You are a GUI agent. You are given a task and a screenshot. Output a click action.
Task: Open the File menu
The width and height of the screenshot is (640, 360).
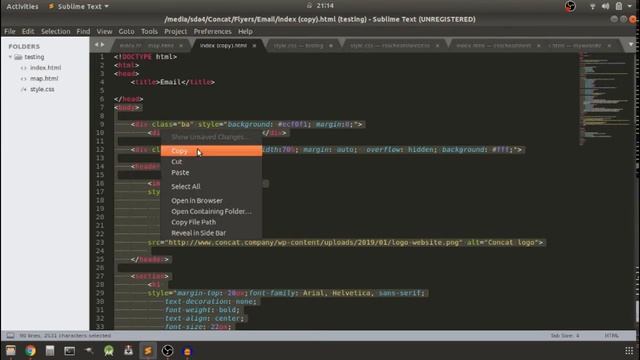[x=10, y=31]
